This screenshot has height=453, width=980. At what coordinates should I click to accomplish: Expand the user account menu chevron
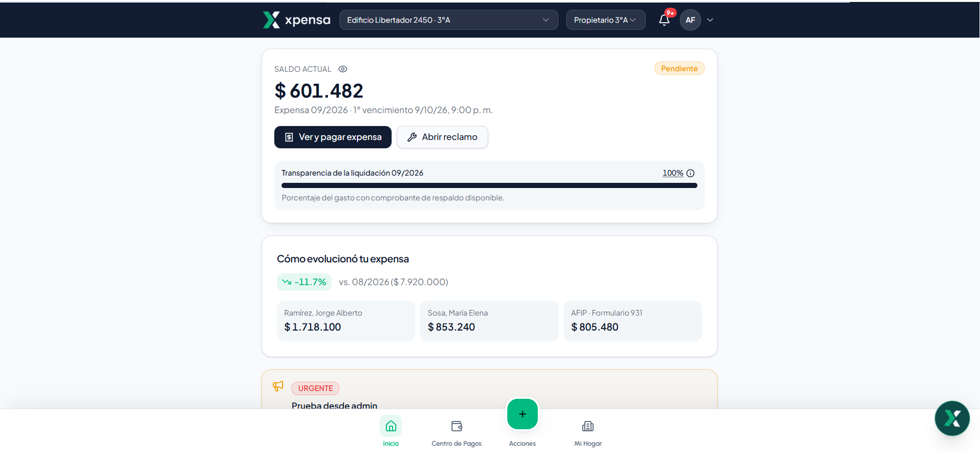[x=710, y=20]
